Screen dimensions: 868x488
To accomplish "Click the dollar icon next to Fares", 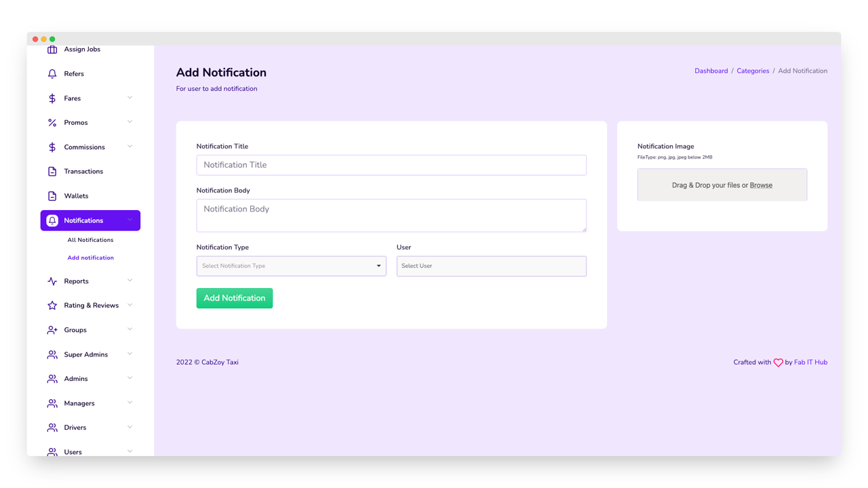I will pyautogui.click(x=52, y=98).
